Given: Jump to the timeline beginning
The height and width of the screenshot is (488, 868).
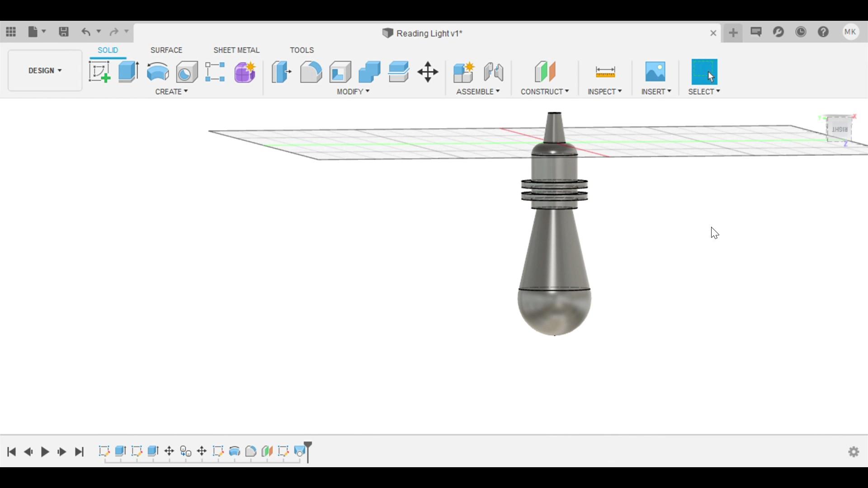Looking at the screenshot, I should (12, 451).
